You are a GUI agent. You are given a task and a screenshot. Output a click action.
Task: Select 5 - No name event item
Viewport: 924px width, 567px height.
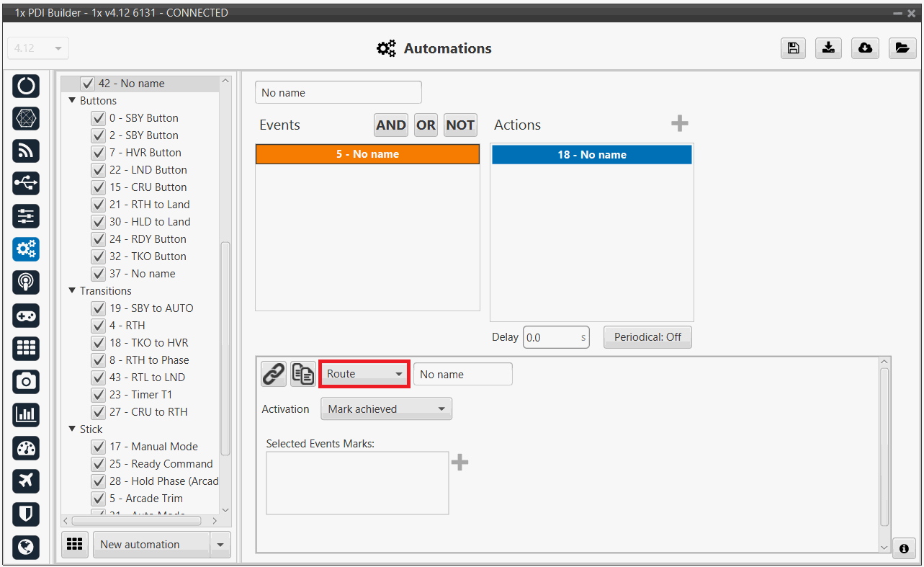pyautogui.click(x=367, y=154)
